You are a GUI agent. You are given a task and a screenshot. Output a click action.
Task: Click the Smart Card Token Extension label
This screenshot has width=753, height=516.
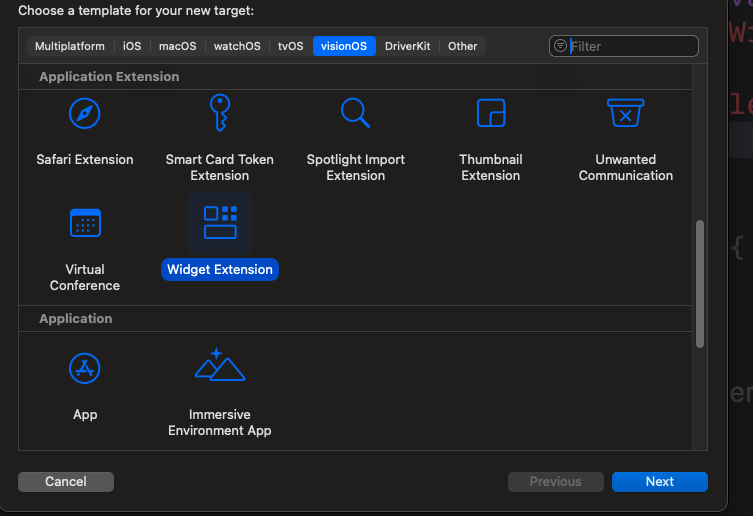tap(220, 167)
